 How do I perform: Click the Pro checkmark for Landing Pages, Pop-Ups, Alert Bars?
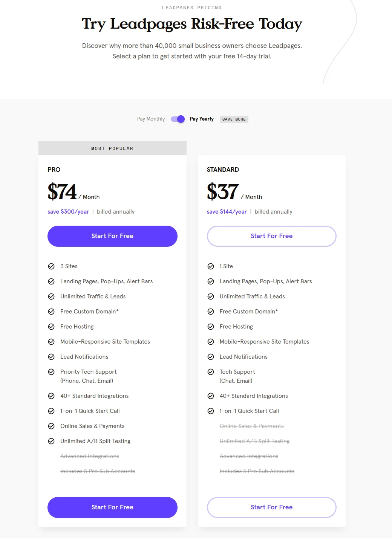(51, 281)
